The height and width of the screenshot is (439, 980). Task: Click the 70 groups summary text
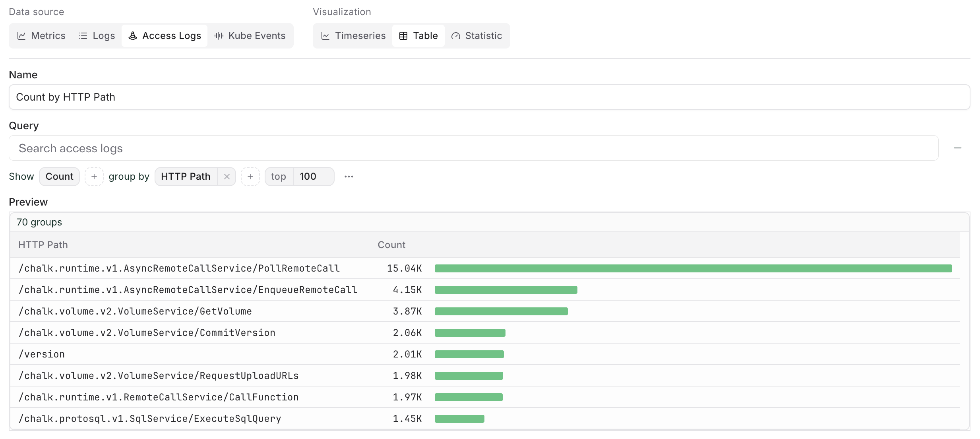pyautogui.click(x=39, y=222)
